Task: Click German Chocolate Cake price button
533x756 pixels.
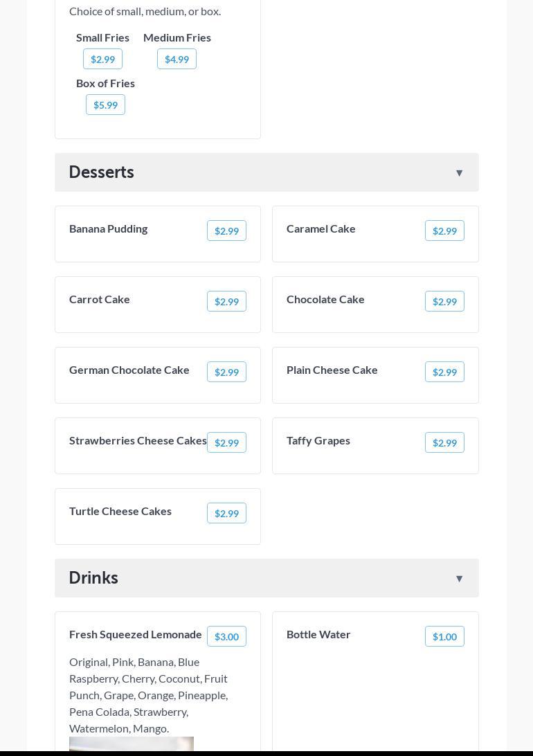Action: (x=226, y=372)
